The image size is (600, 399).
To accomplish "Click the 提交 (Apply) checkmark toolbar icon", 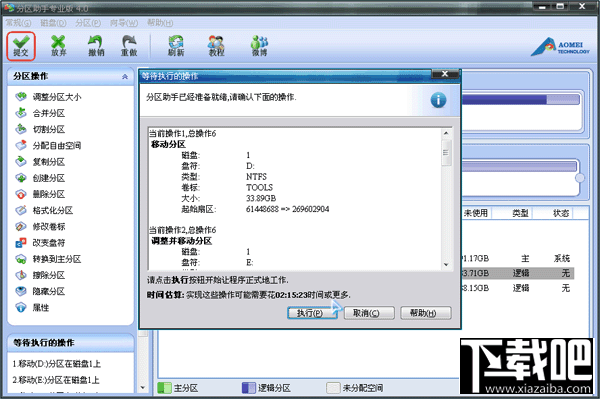I will [21, 46].
